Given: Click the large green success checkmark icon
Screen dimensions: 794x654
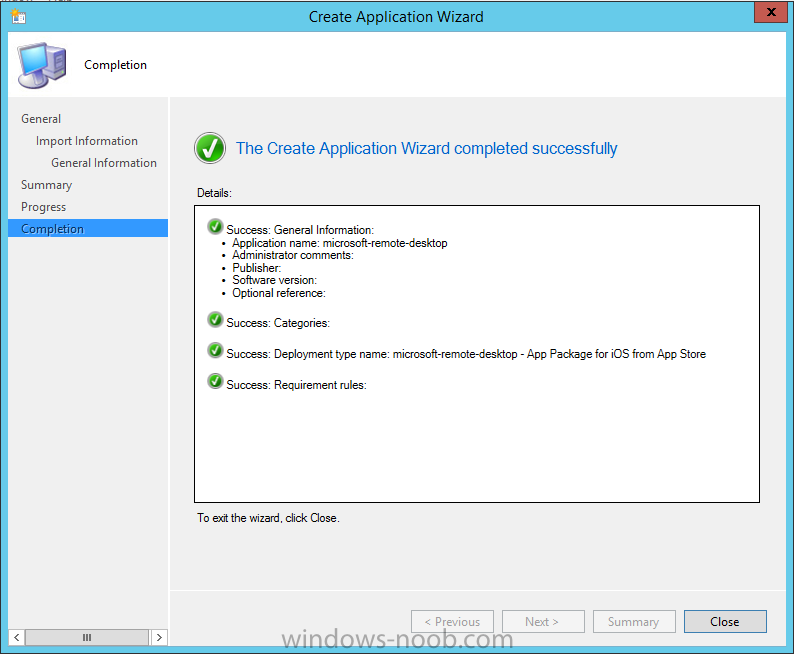Looking at the screenshot, I should pyautogui.click(x=209, y=148).
